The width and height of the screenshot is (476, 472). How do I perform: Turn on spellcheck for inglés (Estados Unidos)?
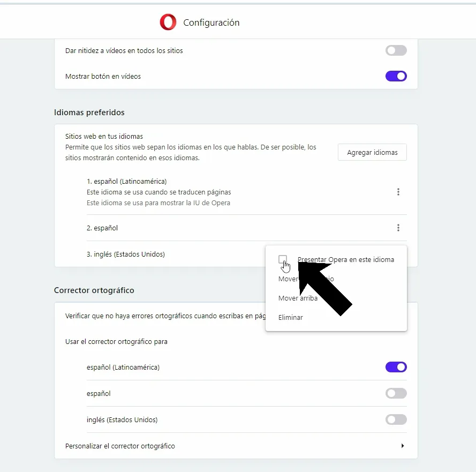click(396, 419)
